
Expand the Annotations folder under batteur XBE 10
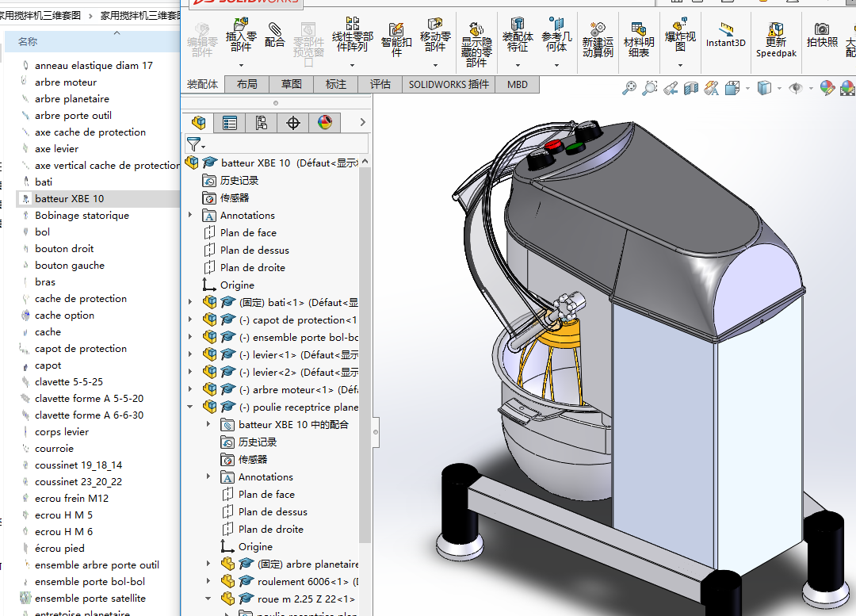pyautogui.click(x=190, y=216)
